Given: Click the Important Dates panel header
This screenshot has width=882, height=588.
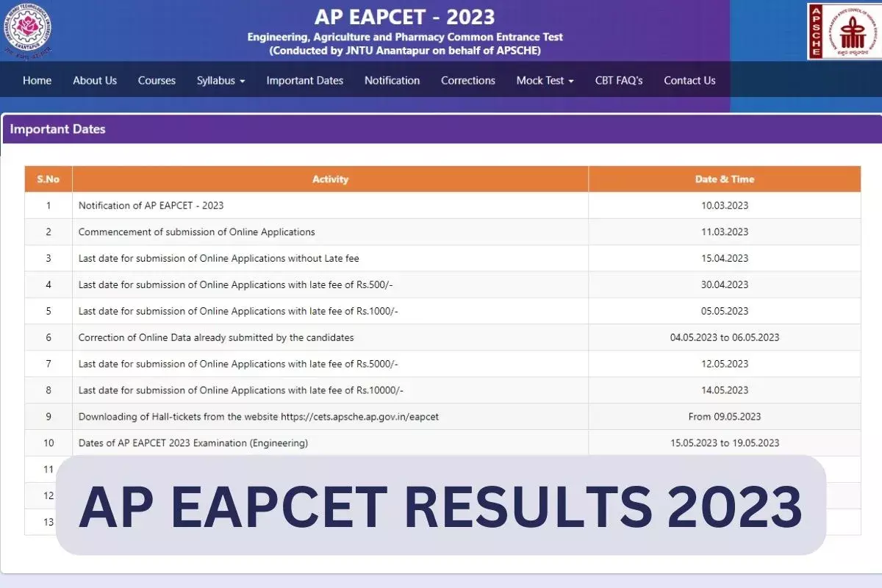Looking at the screenshot, I should point(57,129).
